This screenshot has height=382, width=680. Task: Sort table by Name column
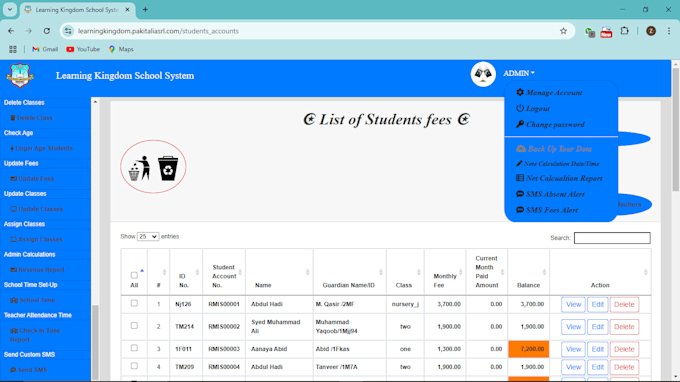279,272
